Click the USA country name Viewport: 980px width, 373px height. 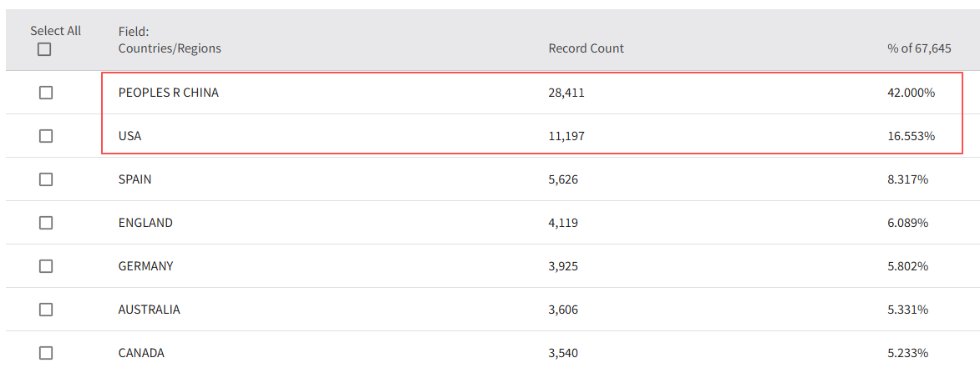(129, 136)
